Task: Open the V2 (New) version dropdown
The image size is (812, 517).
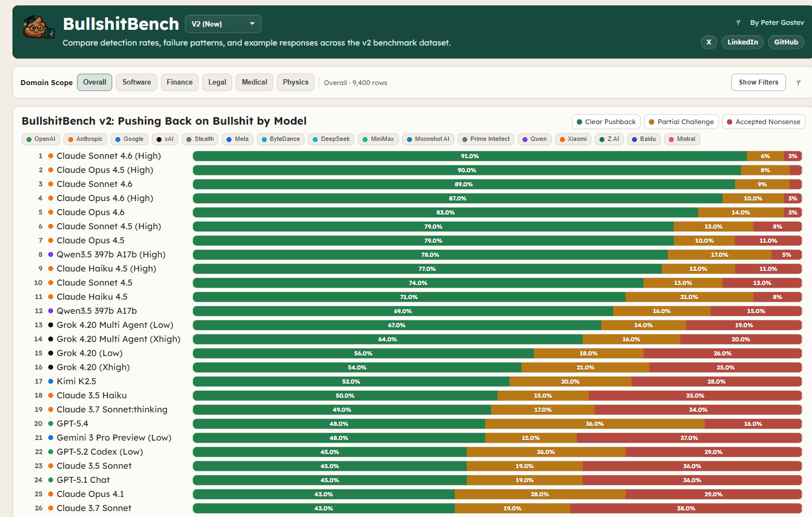Action: [x=223, y=24]
